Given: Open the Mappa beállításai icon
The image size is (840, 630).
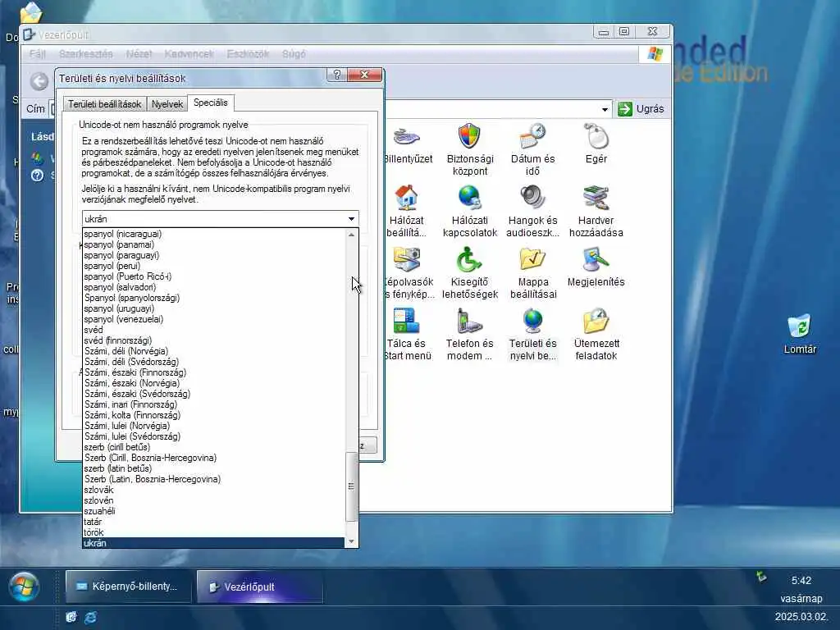Looking at the screenshot, I should pyautogui.click(x=532, y=272).
